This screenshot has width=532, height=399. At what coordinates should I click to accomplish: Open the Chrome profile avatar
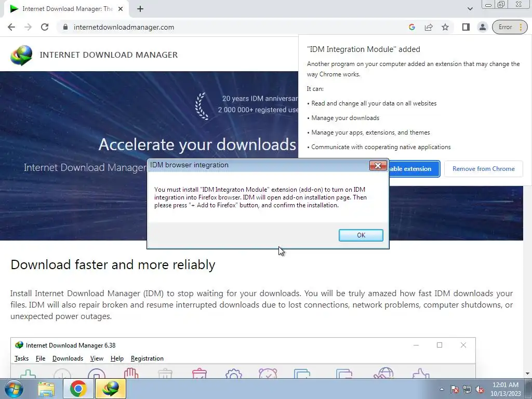point(483,27)
